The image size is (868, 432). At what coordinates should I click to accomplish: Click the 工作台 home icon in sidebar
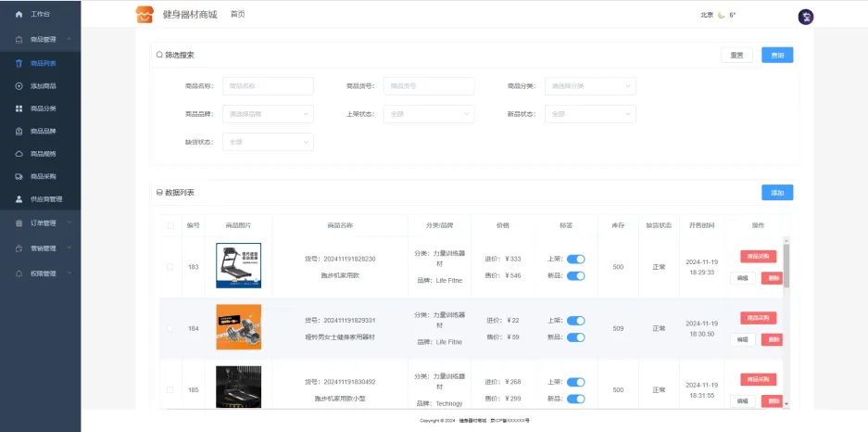(19, 15)
